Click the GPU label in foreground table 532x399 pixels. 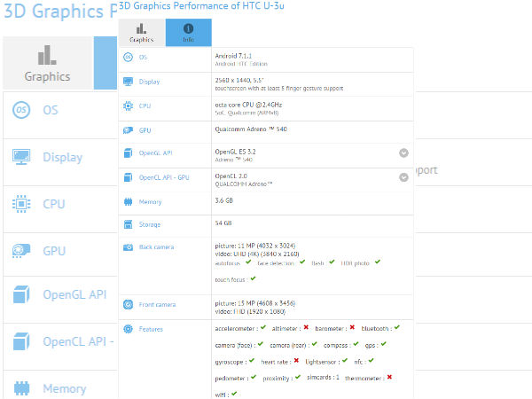point(145,130)
